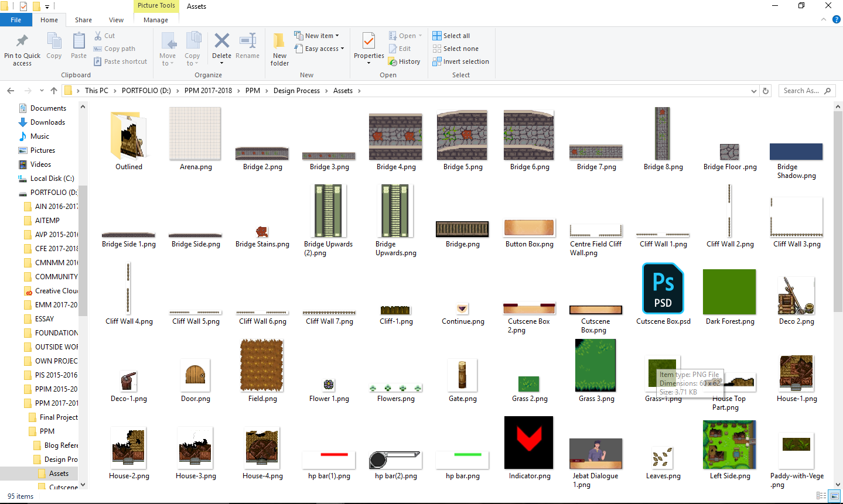Switch to Details view icon in status bar

coord(821,496)
